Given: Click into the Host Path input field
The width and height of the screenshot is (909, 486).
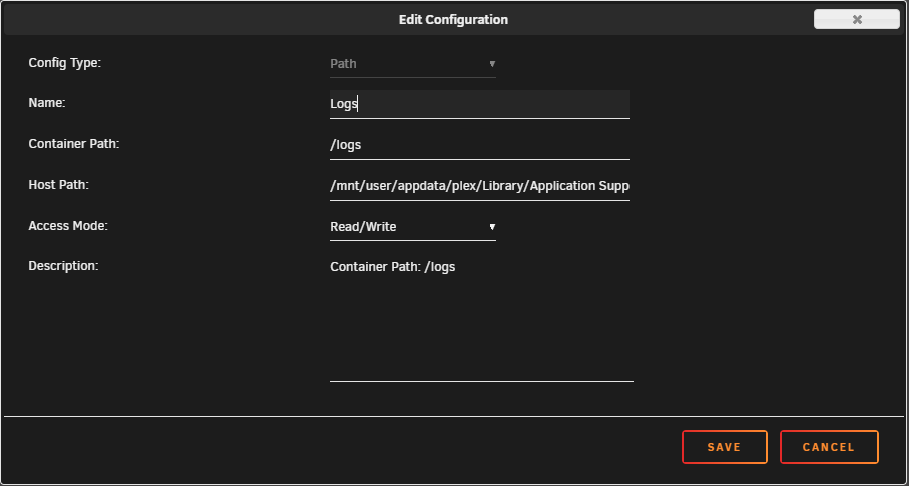Looking at the screenshot, I should click(479, 186).
